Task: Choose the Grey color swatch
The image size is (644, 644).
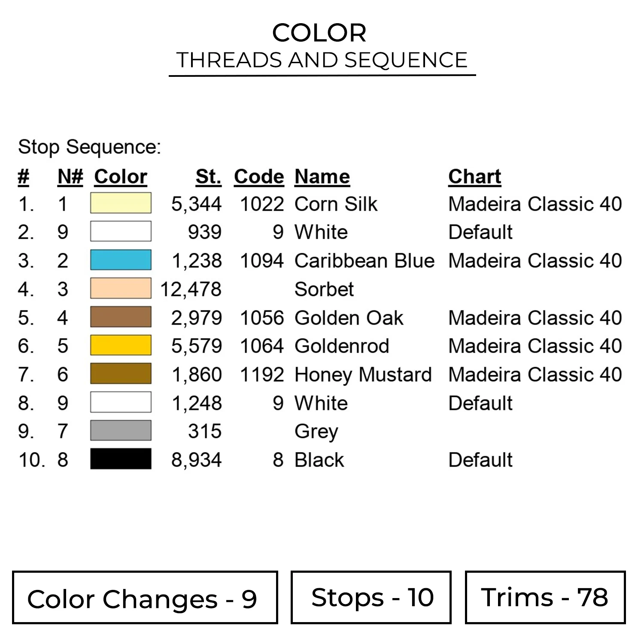Action: click(121, 431)
